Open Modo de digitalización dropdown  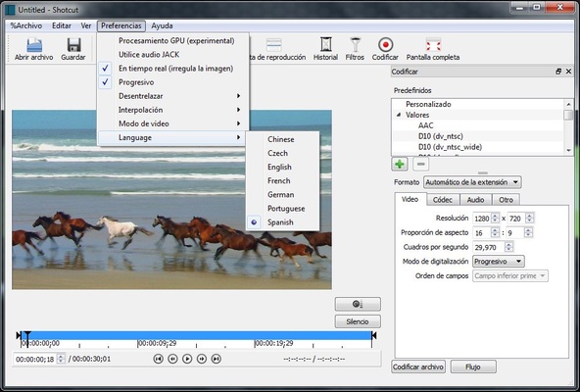pyautogui.click(x=499, y=262)
